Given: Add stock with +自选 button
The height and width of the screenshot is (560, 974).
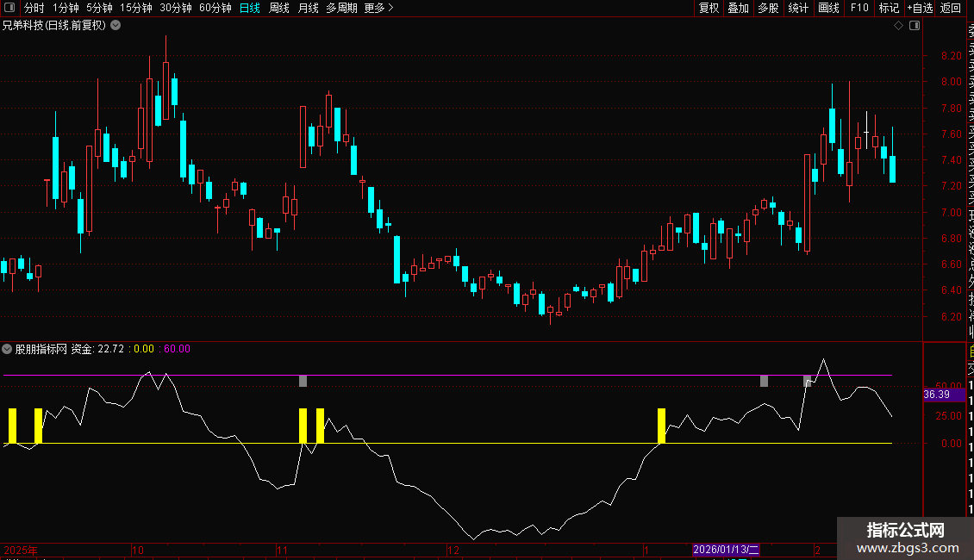Looking at the screenshot, I should click(x=920, y=8).
